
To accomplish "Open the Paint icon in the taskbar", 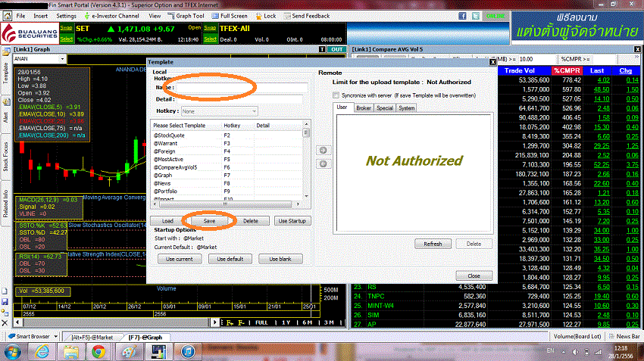I will click(x=129, y=352).
